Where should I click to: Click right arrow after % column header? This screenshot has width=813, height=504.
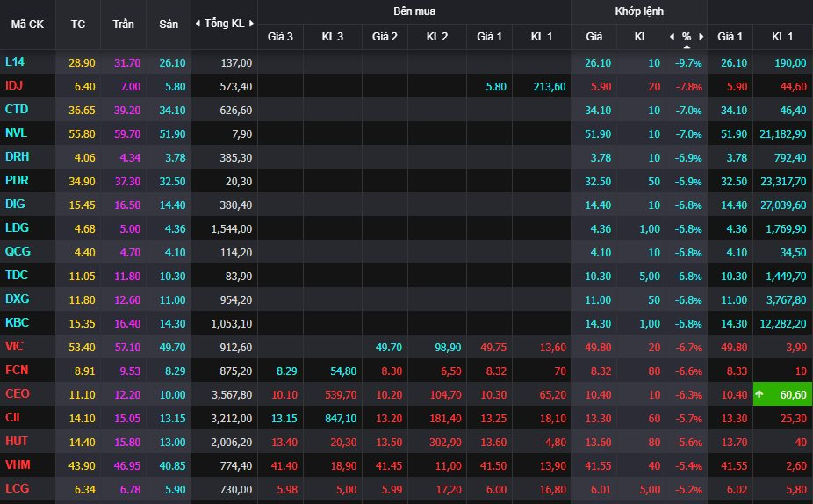click(x=700, y=37)
